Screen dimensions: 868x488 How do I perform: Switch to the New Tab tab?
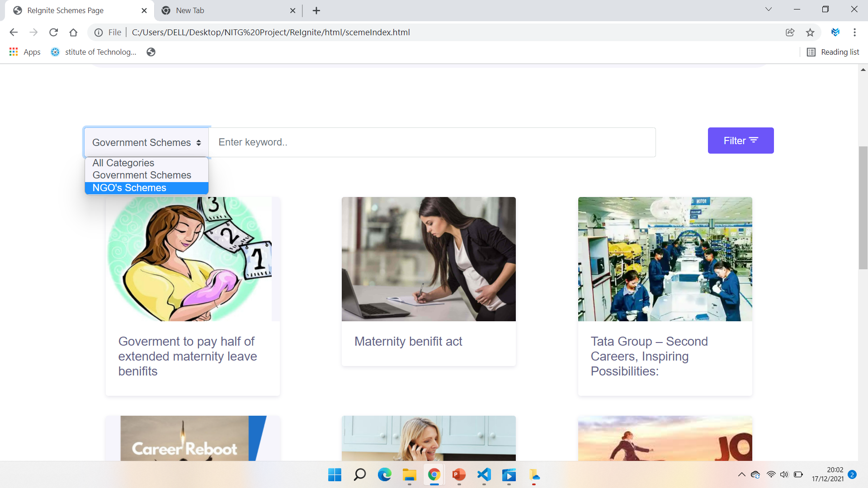pos(190,10)
